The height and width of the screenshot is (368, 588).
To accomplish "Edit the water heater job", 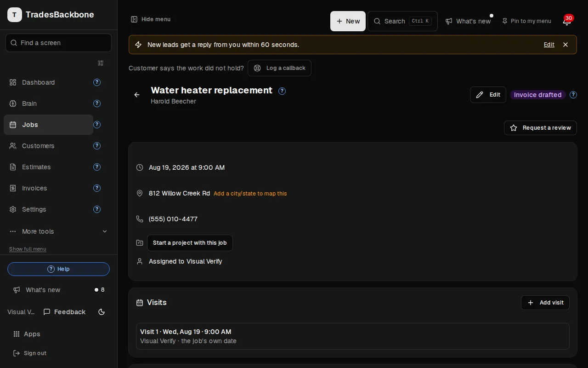I will click(488, 95).
